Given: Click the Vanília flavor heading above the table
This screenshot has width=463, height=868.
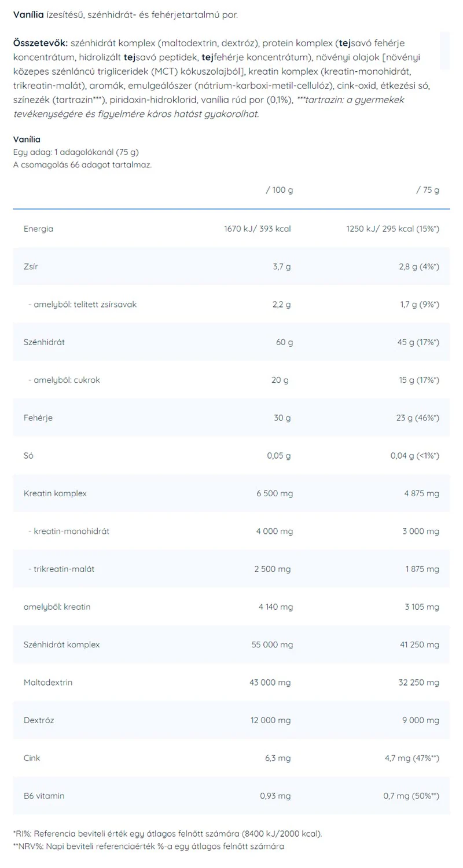Looking at the screenshot, I should [27, 140].
